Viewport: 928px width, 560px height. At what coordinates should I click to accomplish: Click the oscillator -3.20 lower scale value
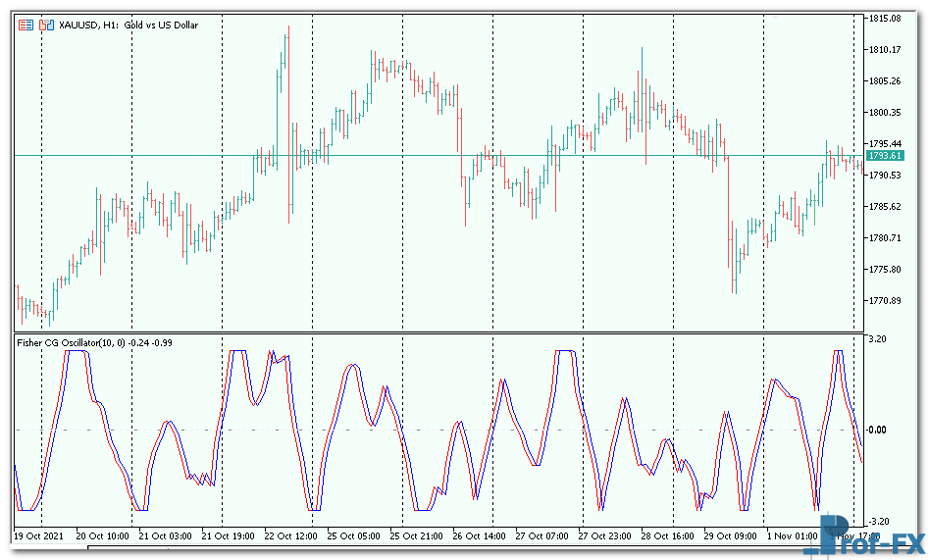[879, 521]
